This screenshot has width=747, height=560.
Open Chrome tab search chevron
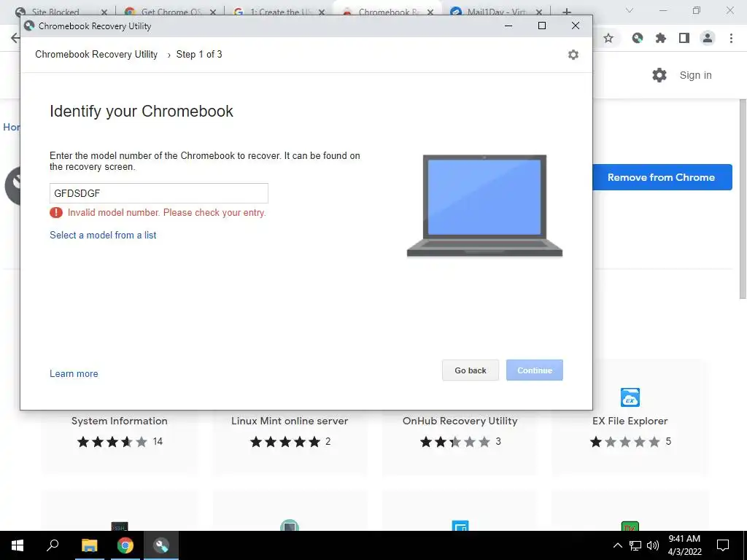630,10
